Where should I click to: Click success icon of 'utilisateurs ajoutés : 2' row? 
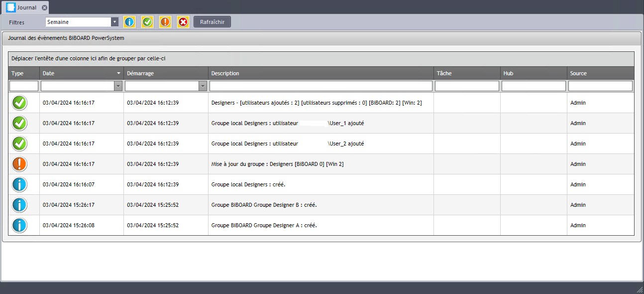pyautogui.click(x=19, y=103)
